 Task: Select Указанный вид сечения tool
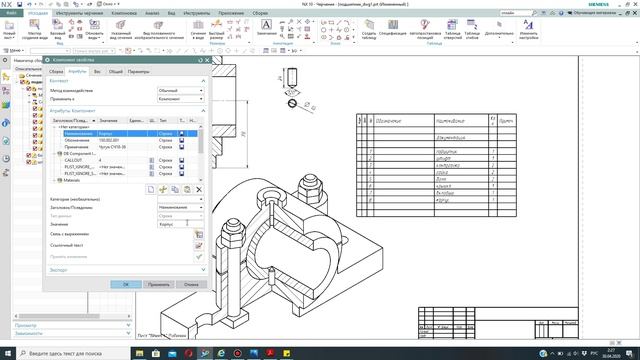tap(121, 29)
